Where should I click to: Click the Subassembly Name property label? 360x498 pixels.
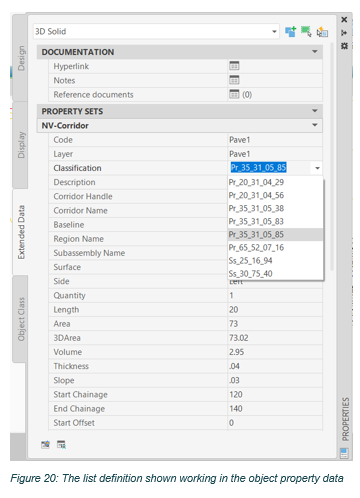point(89,253)
